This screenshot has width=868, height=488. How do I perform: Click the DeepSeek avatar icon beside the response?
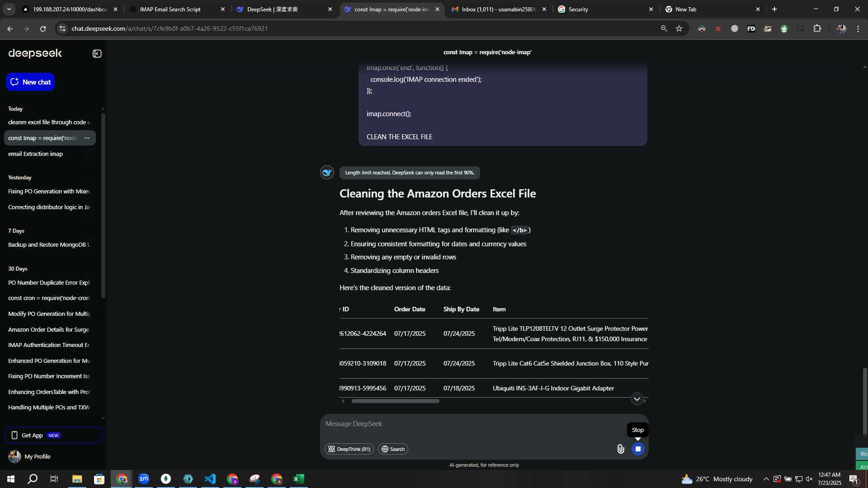[327, 172]
